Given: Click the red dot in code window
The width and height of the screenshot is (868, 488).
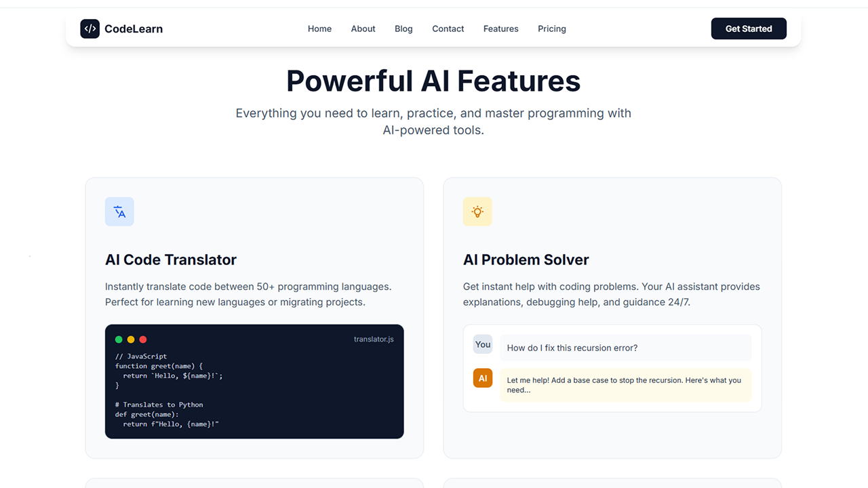Looking at the screenshot, I should coord(143,340).
